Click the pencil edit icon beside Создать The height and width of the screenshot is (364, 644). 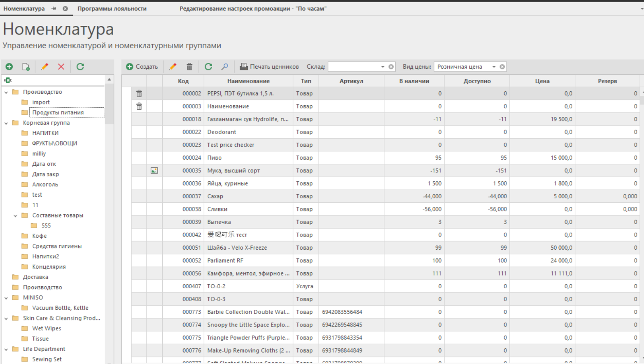coord(173,67)
